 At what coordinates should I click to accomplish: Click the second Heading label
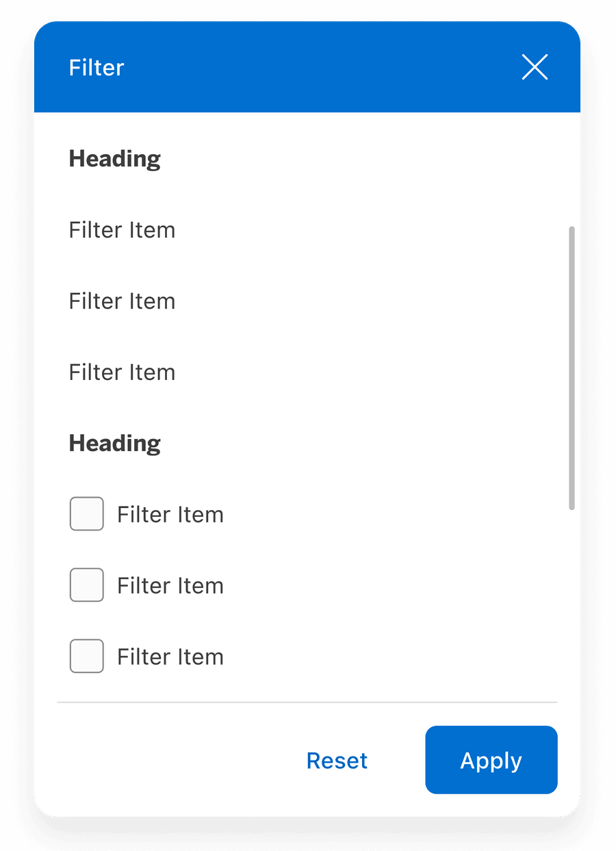(x=114, y=443)
